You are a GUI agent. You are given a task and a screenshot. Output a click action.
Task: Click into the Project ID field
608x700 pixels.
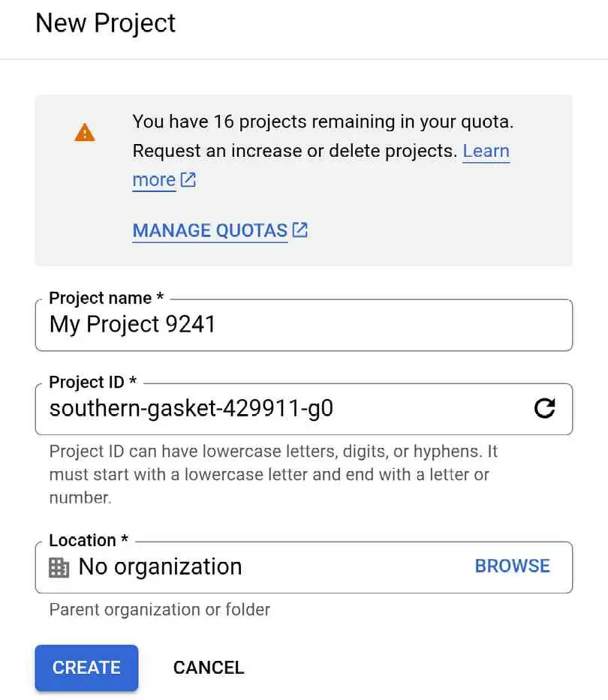point(285,409)
